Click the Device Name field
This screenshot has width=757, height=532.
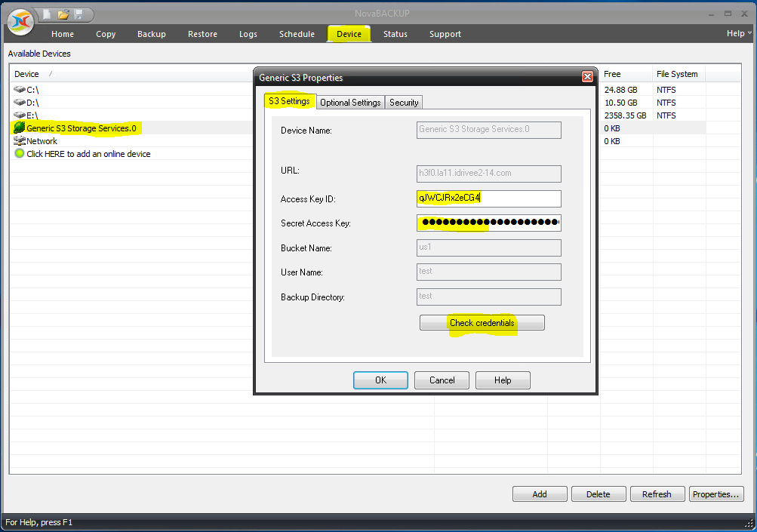pyautogui.click(x=488, y=130)
